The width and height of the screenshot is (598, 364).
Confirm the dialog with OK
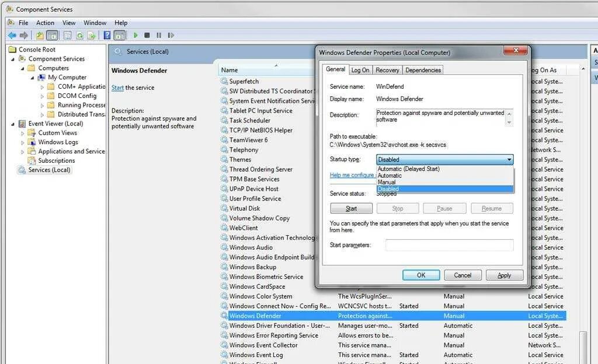point(421,275)
